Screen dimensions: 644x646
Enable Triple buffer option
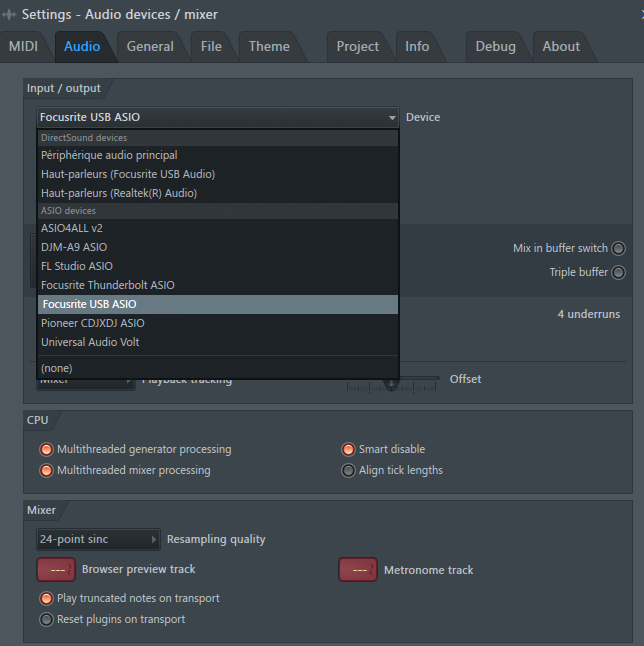618,272
